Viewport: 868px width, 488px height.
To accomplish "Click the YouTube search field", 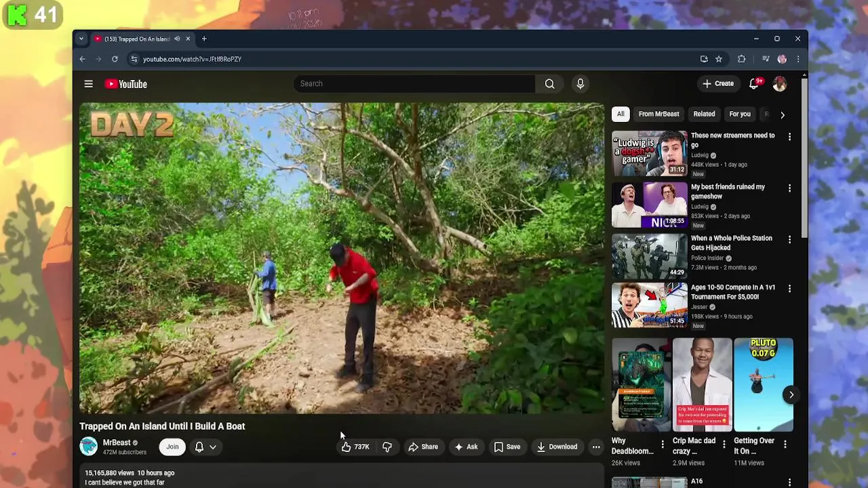I will 415,84.
